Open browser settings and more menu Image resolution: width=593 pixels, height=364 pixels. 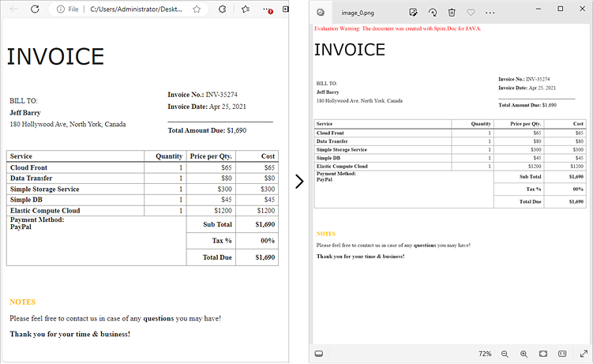(268, 9)
